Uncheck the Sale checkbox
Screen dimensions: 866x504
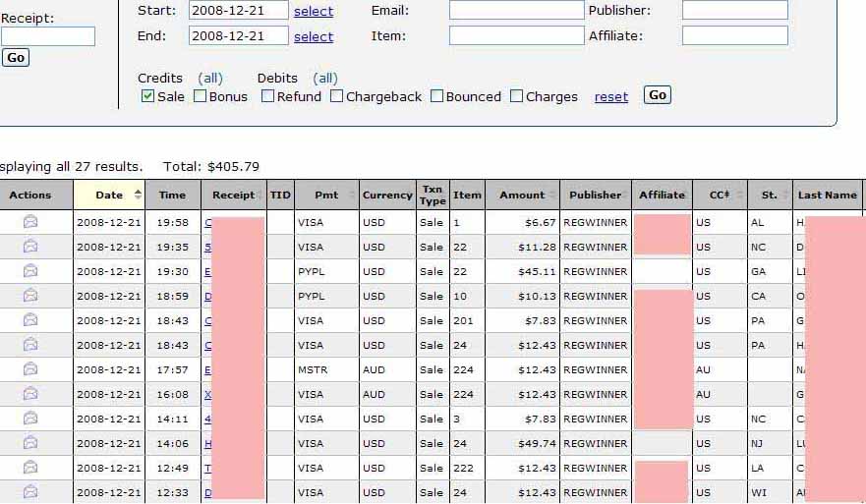click(147, 96)
